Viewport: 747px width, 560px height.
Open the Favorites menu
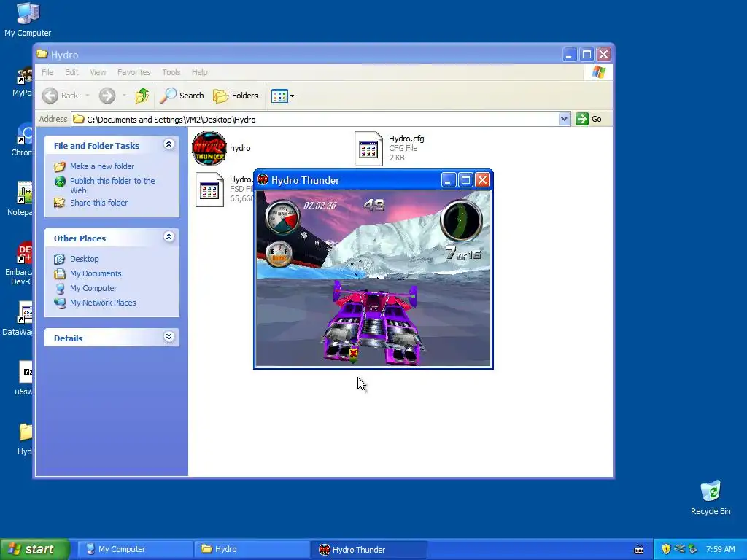point(134,72)
